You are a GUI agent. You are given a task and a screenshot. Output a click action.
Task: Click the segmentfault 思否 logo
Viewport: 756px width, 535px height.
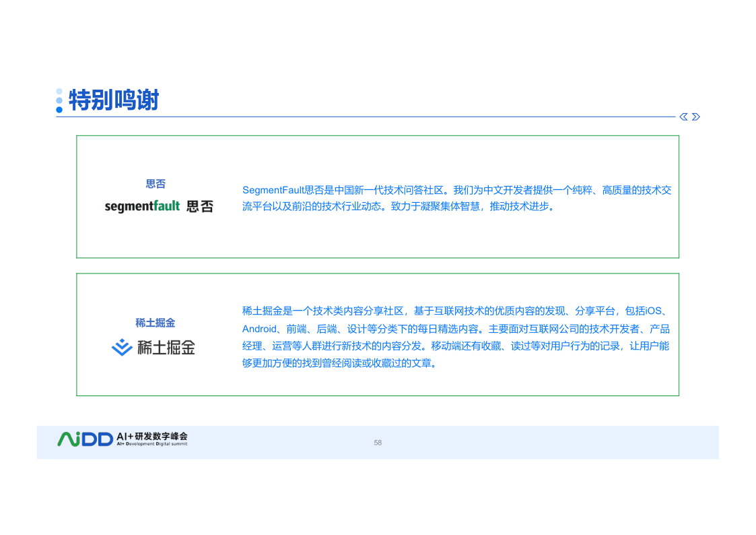(159, 206)
